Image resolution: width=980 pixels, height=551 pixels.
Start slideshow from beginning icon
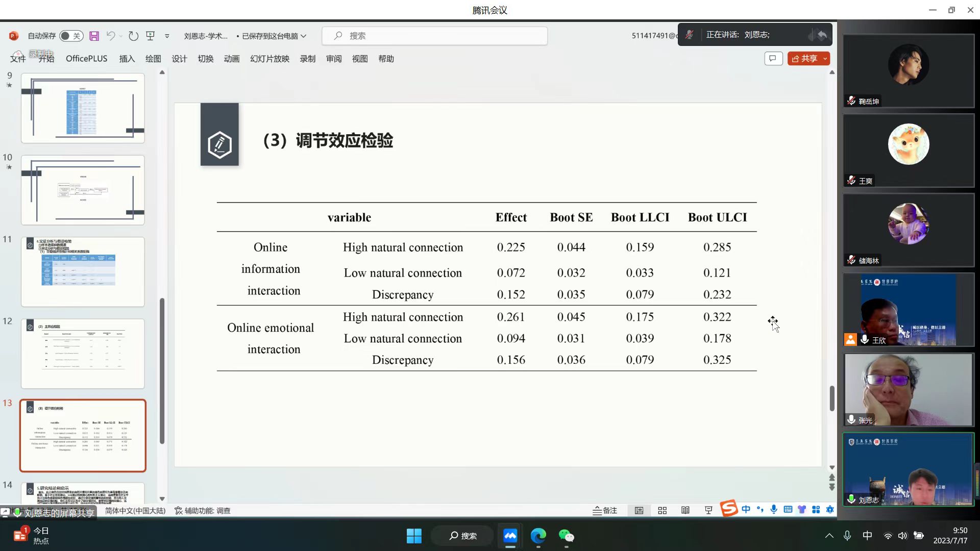[150, 36]
